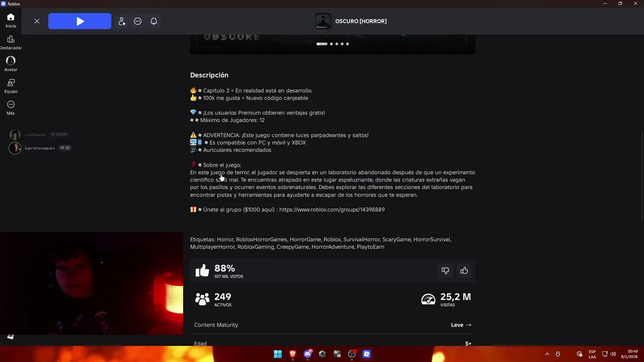Open the BM app on taskbar
644x362 pixels.
(337, 354)
